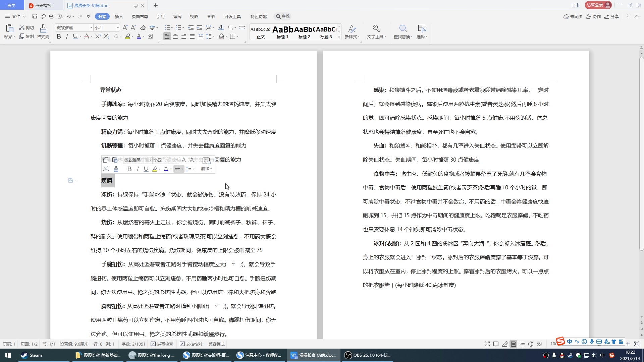644x362 pixels.
Task: Toggle Italic formatting in the ribbon
Action: click(x=67, y=37)
